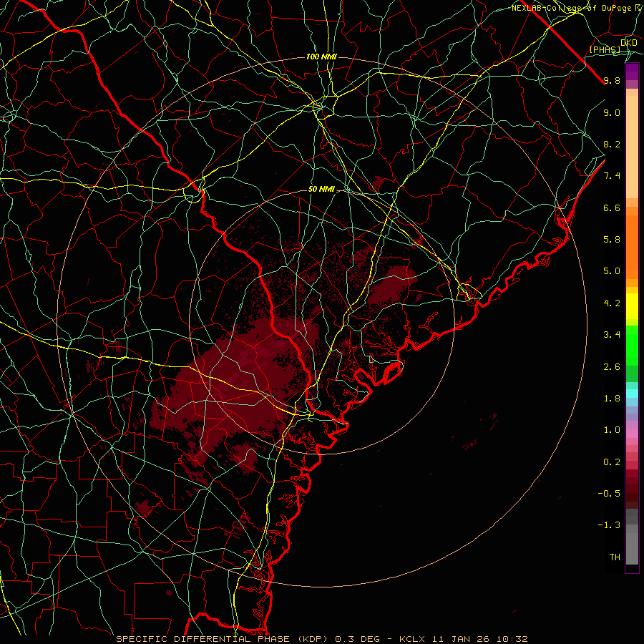The width and height of the screenshot is (644, 644).
Task: Click the 7.4 scale value
Action: [x=612, y=176]
